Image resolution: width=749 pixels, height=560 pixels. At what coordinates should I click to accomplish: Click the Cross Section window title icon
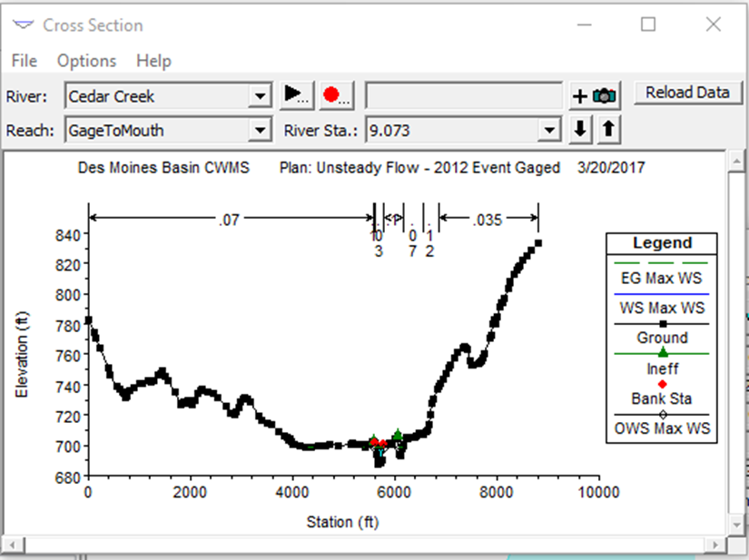click(x=24, y=25)
